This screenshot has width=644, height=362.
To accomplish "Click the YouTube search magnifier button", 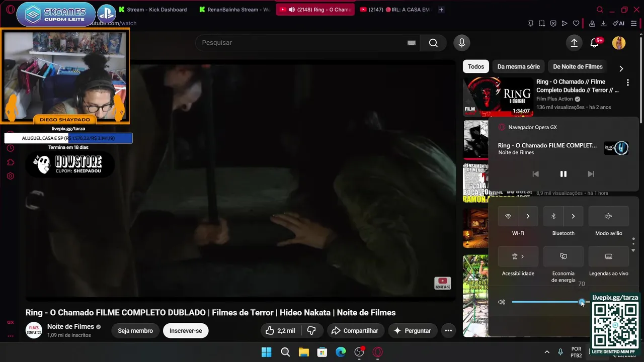I will pyautogui.click(x=433, y=43).
